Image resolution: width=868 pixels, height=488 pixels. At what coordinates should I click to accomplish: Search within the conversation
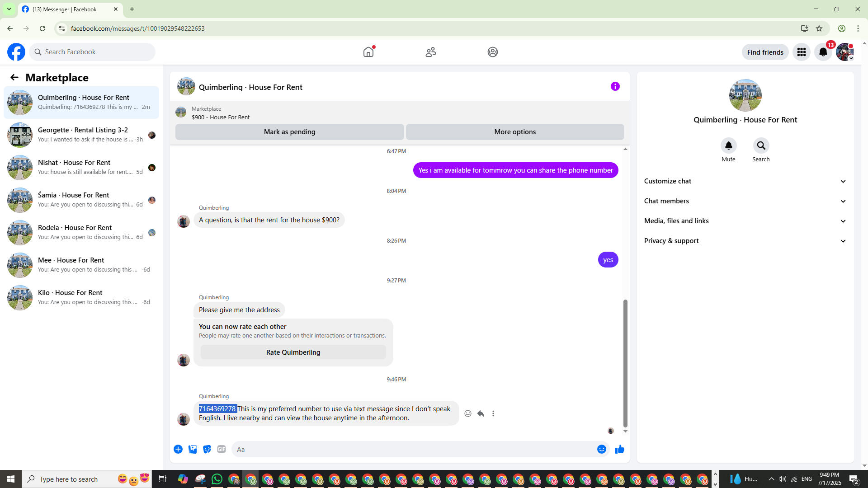[x=761, y=145]
